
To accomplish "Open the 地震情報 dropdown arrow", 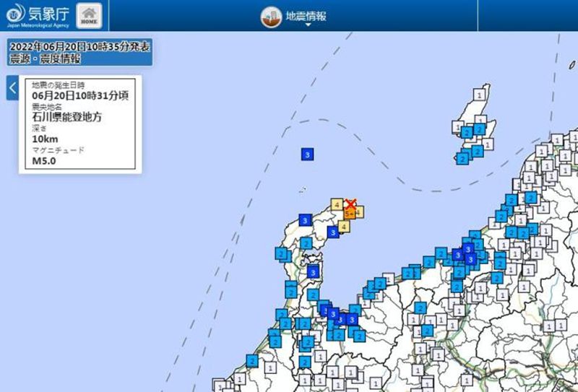I will click(307, 25).
